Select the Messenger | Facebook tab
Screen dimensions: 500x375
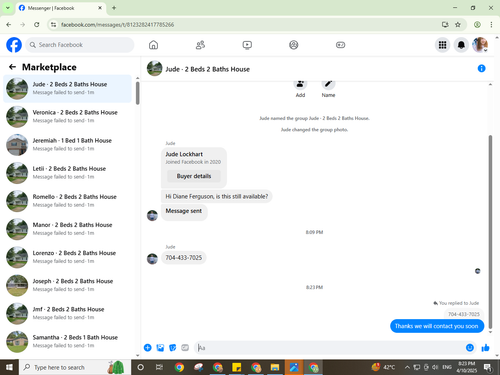pos(61,8)
